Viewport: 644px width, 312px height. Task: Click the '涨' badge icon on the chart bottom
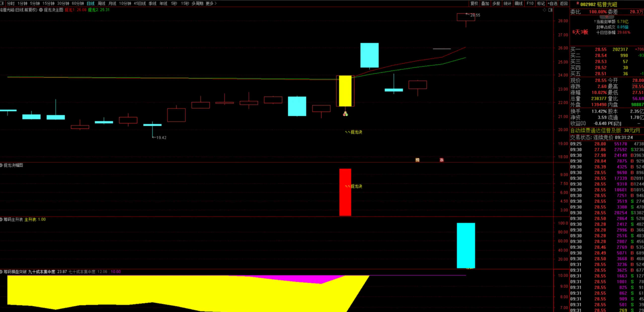[441, 160]
